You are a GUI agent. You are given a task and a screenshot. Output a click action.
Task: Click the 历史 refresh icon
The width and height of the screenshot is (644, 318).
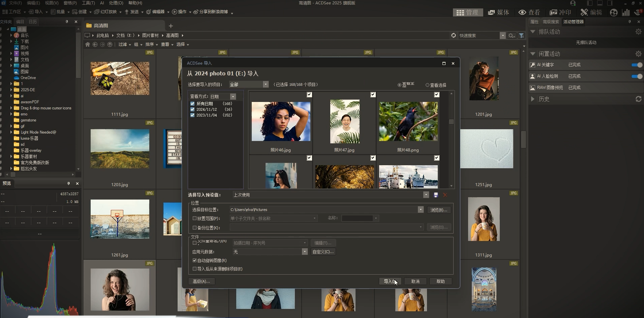638,99
